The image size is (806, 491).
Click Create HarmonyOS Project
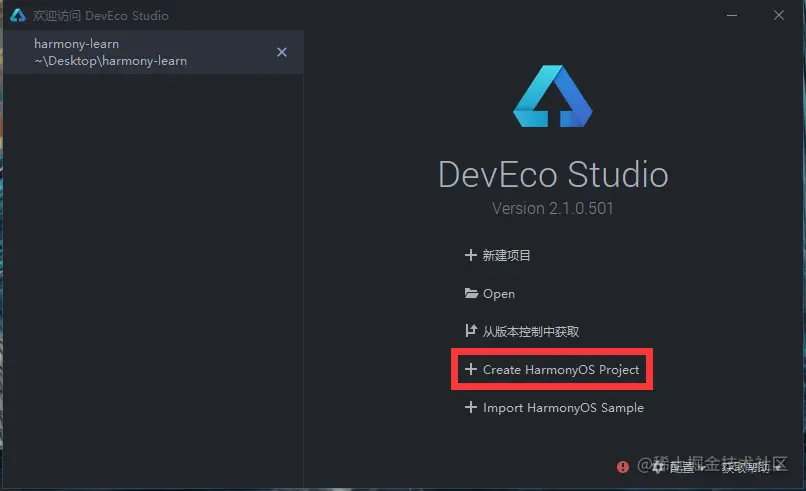tap(552, 370)
